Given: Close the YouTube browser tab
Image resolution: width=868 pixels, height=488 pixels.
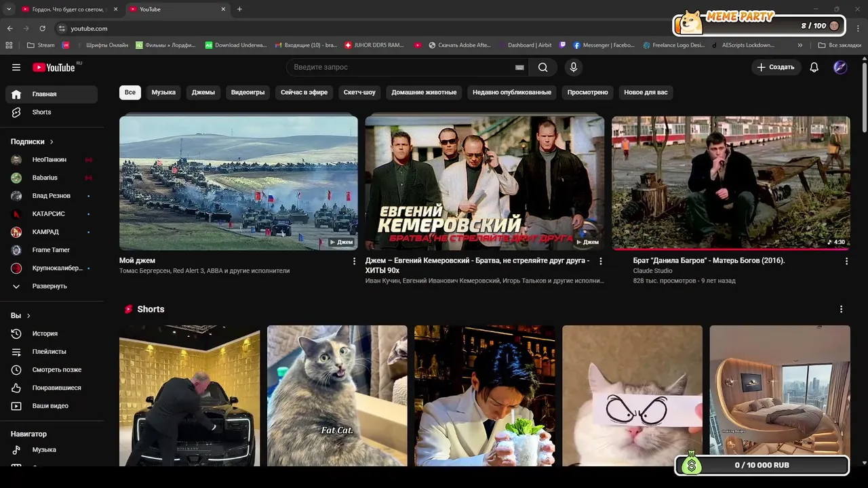Looking at the screenshot, I should (223, 9).
